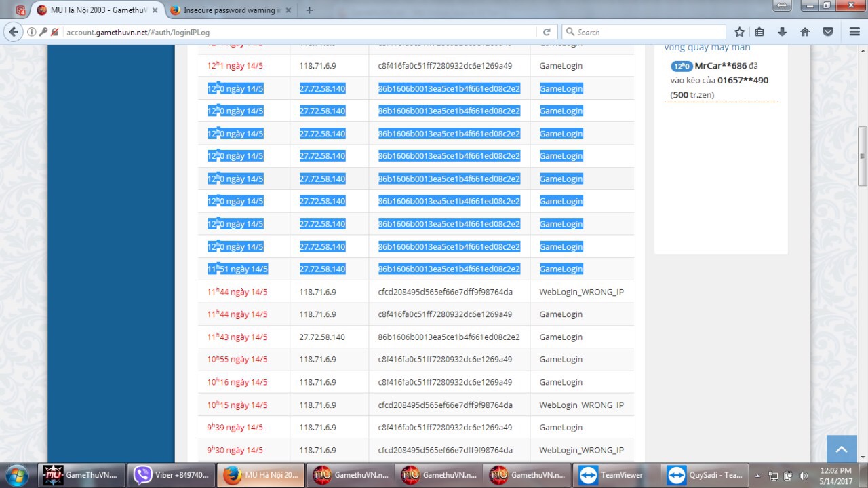Open the Firefox downloads arrow
This screenshot has width=868, height=488.
point(782,32)
